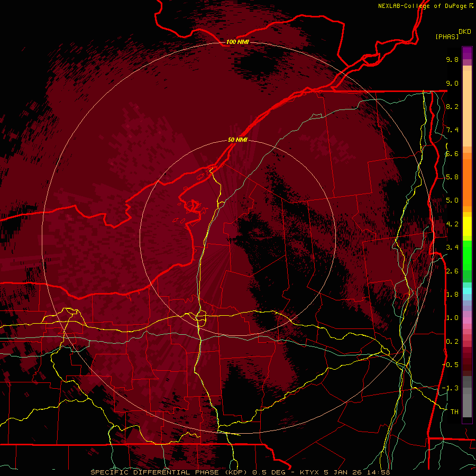This screenshot has height=476, width=476.
Task: Select the 7.4 legend value
Action: click(x=452, y=130)
